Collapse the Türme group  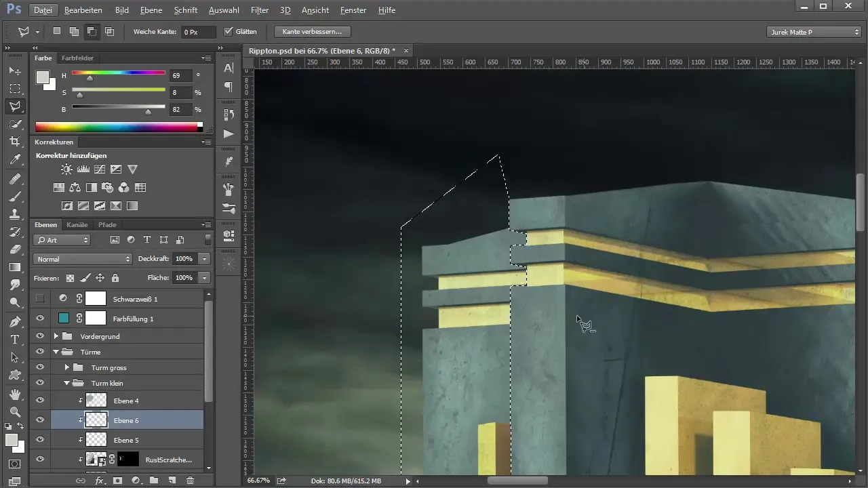[56, 352]
